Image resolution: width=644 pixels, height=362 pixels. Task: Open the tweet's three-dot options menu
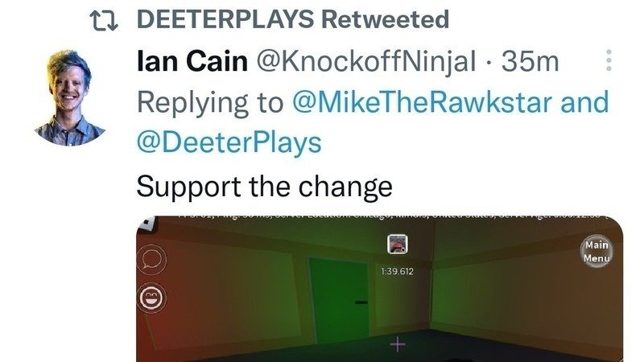609,60
